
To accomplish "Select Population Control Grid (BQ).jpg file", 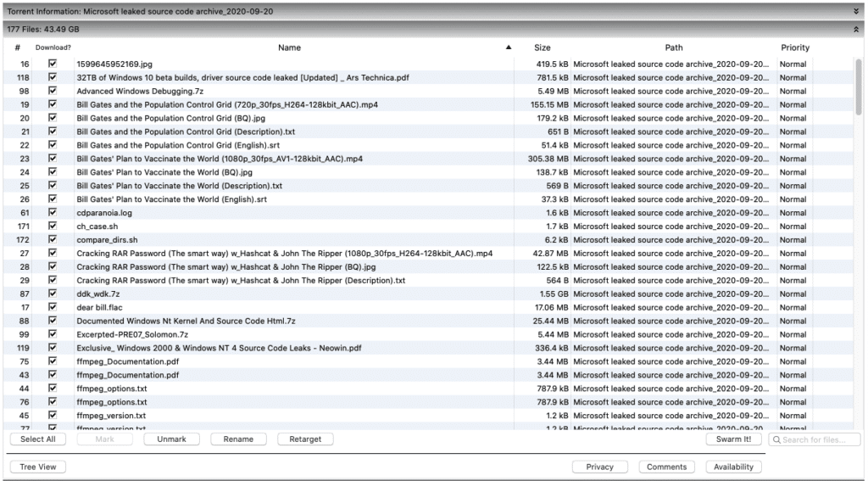I will click(171, 118).
